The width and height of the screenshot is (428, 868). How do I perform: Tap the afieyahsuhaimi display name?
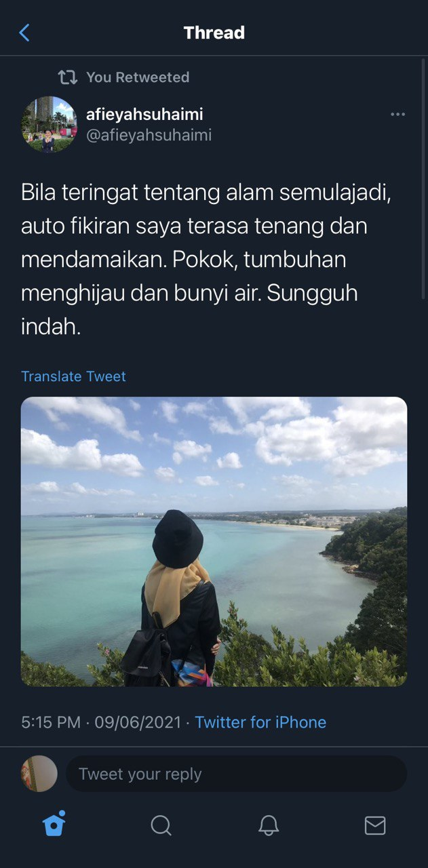[x=144, y=114]
